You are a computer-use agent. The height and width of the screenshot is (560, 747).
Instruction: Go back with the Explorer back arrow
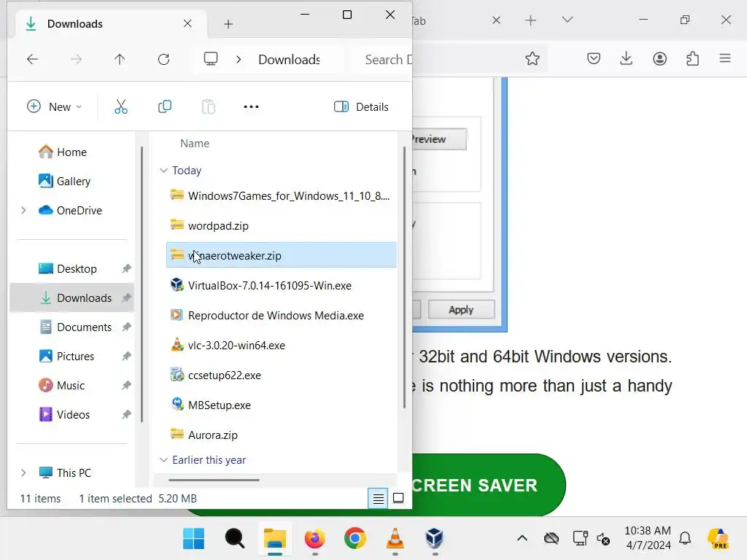(32, 60)
